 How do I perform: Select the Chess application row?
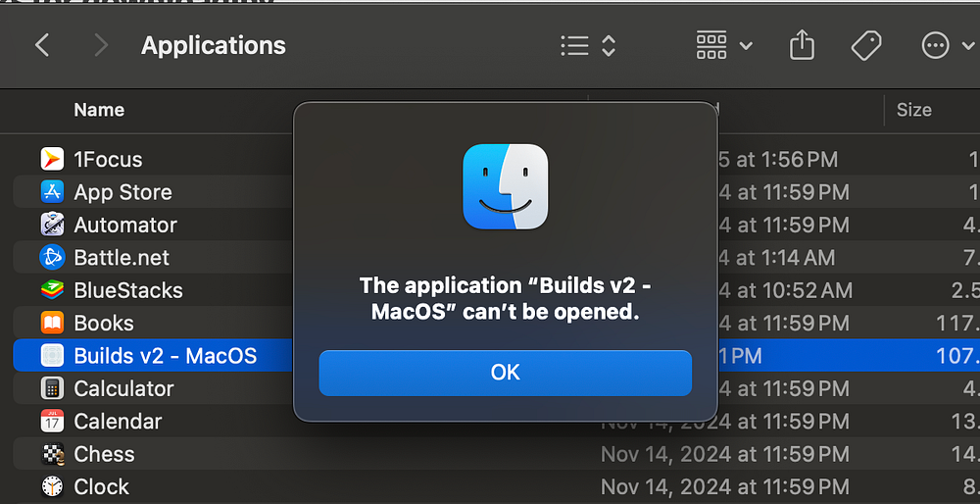[104, 454]
